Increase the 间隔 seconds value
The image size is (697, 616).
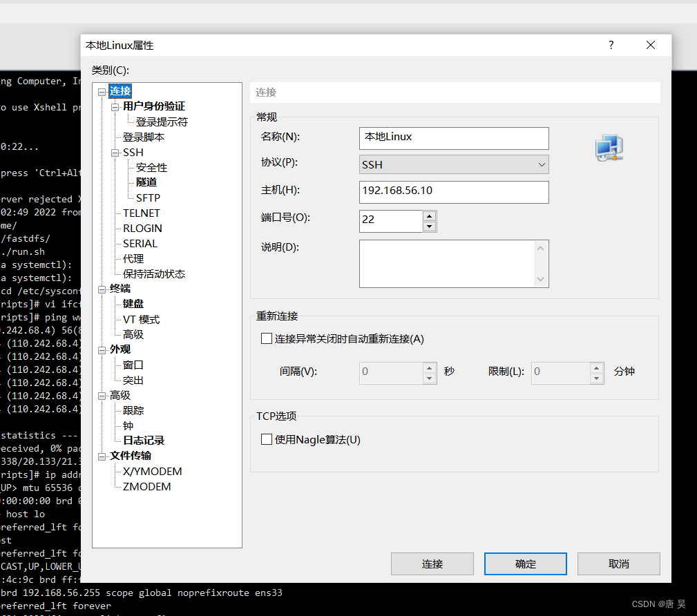(429, 369)
